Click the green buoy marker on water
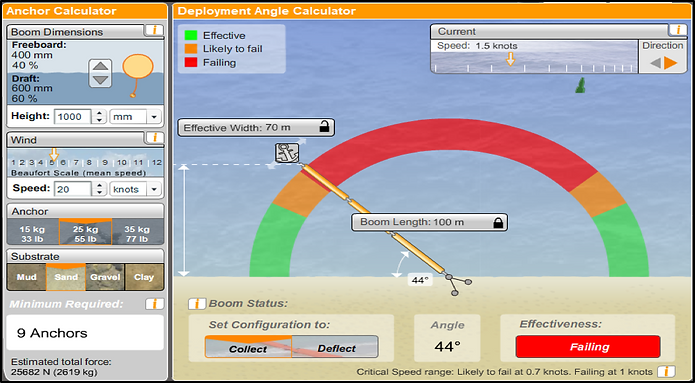695x383 pixels. click(580, 85)
